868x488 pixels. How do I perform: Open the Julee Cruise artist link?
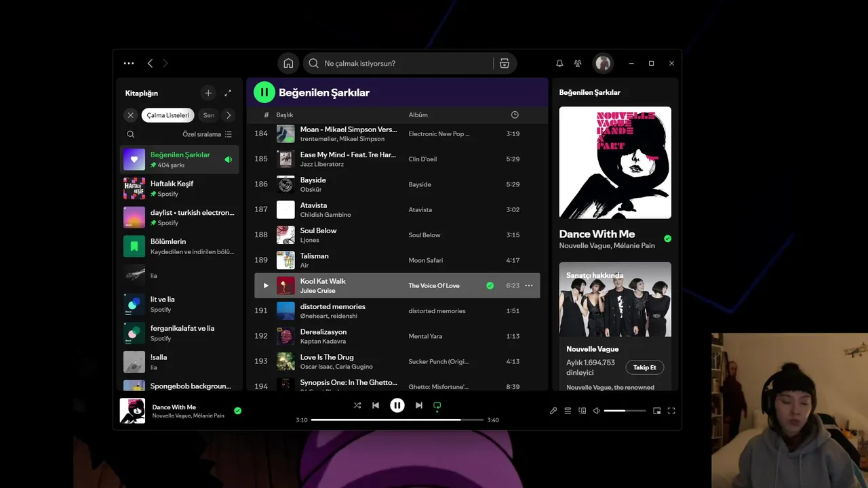318,291
